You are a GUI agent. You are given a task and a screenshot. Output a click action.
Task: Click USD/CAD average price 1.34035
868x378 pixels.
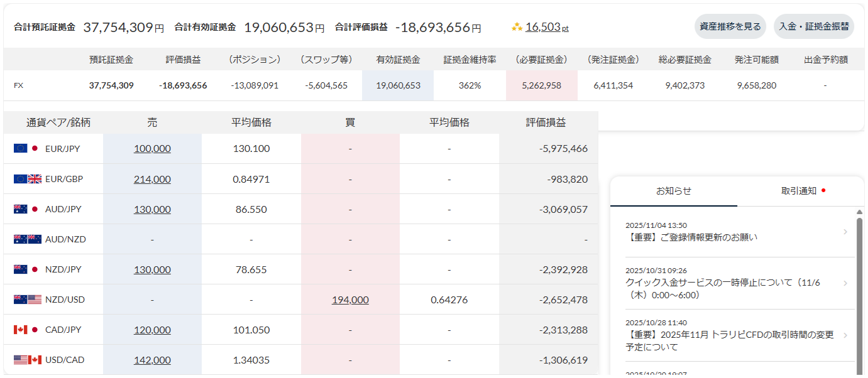[251, 360]
